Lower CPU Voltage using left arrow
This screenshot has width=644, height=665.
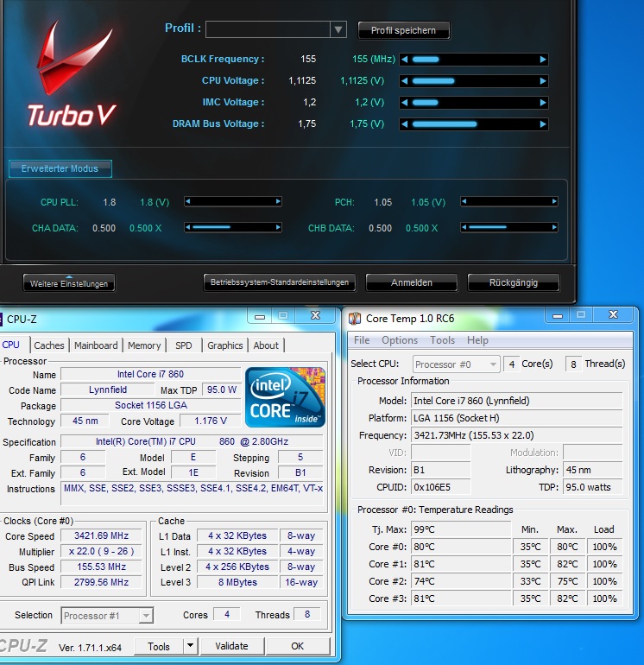tap(405, 81)
